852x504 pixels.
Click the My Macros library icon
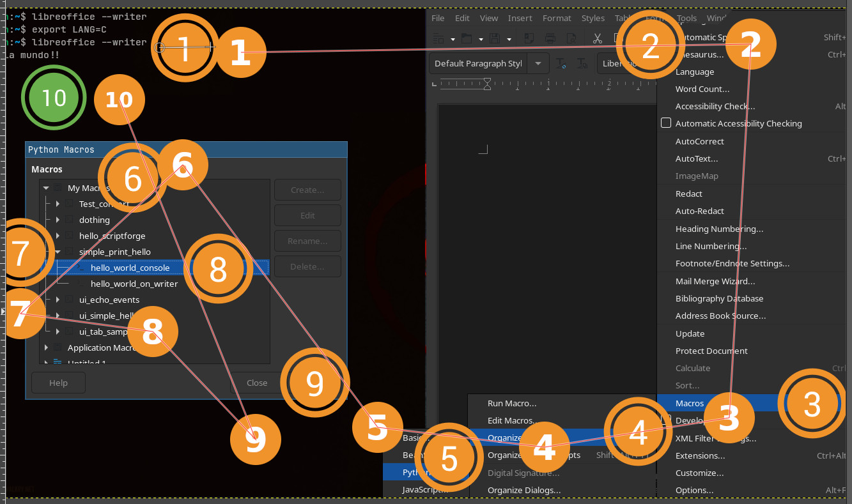pyautogui.click(x=58, y=188)
